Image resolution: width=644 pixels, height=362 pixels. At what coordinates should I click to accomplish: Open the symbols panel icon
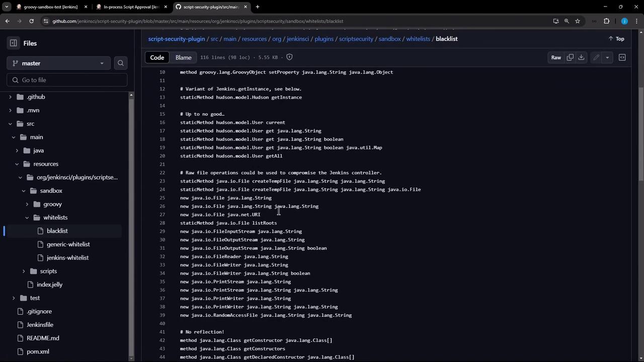coord(622,57)
